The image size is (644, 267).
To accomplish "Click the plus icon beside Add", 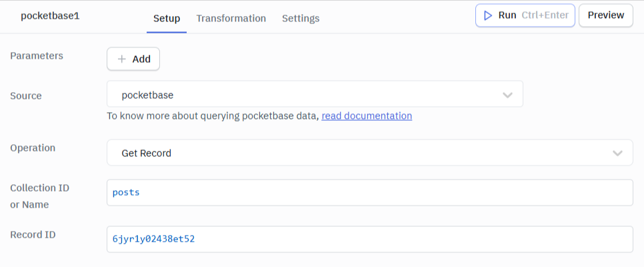I will coord(122,59).
